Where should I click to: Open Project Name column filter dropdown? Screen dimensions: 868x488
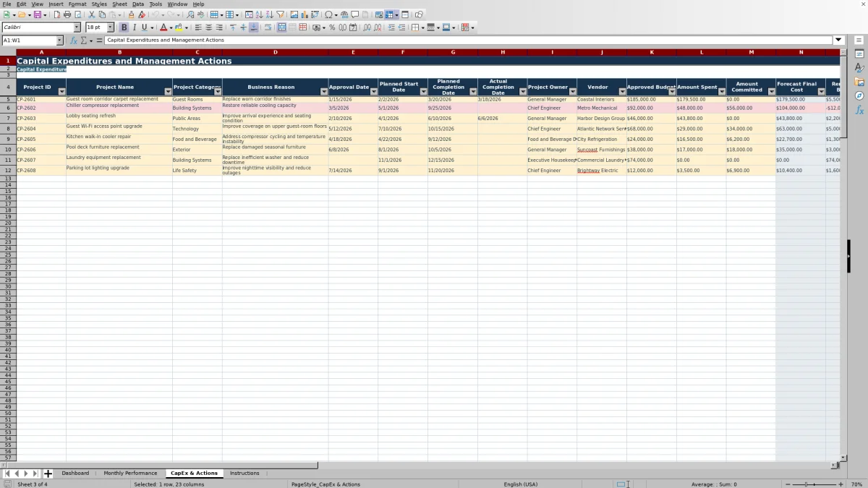tap(168, 92)
